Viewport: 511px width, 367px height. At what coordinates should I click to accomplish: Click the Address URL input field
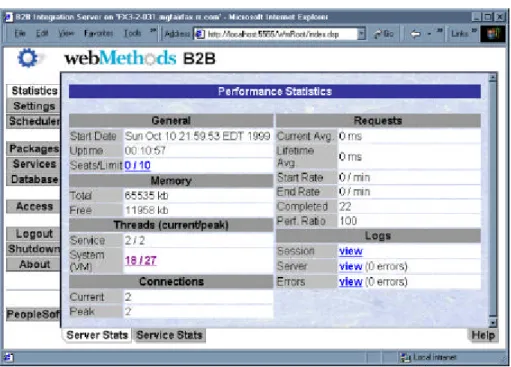(280, 34)
